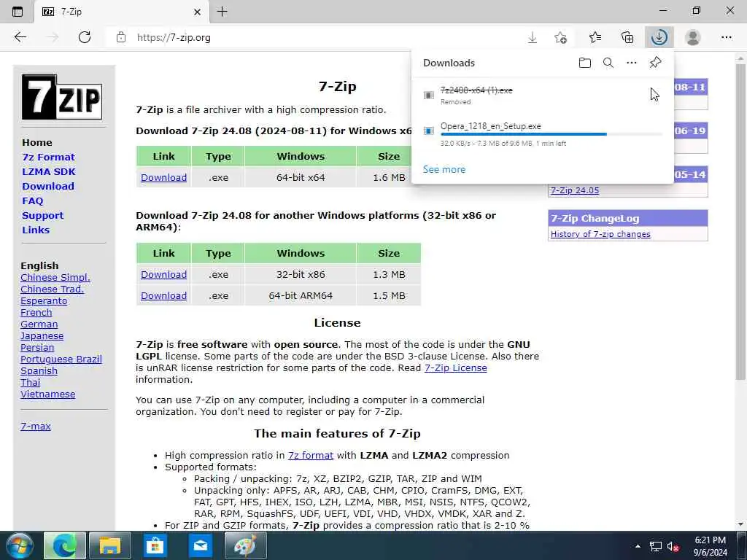Open Mail app from taskbar

[x=200, y=545]
